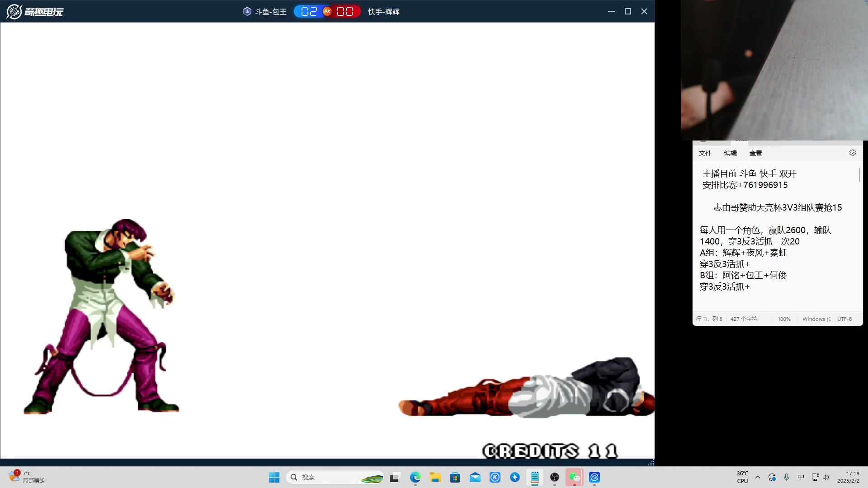Open the clock showing 17:18 2025/2/2
Screen dimensions: 868x488
click(x=849, y=477)
